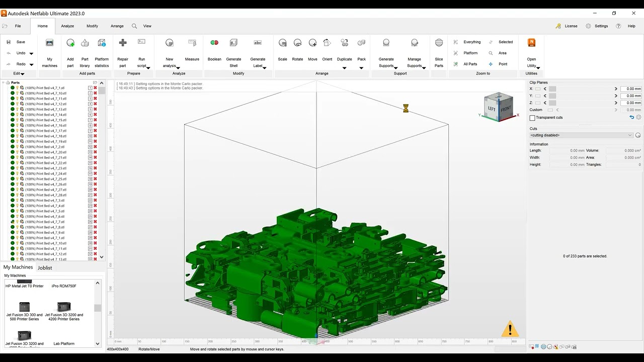Click the yellow warning triangle in the viewport
Image resolution: width=644 pixels, height=362 pixels.
point(510,329)
